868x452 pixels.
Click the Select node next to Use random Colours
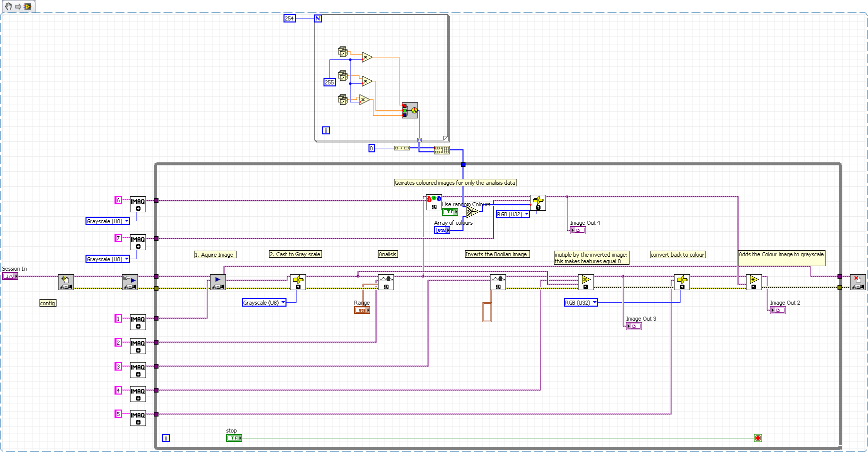tap(472, 211)
